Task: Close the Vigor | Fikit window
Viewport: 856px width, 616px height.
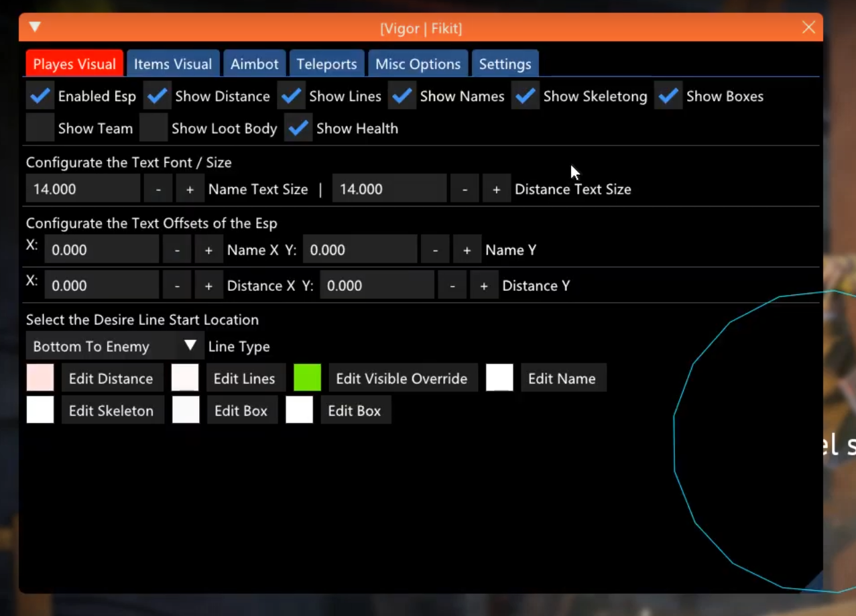Action: (x=808, y=27)
